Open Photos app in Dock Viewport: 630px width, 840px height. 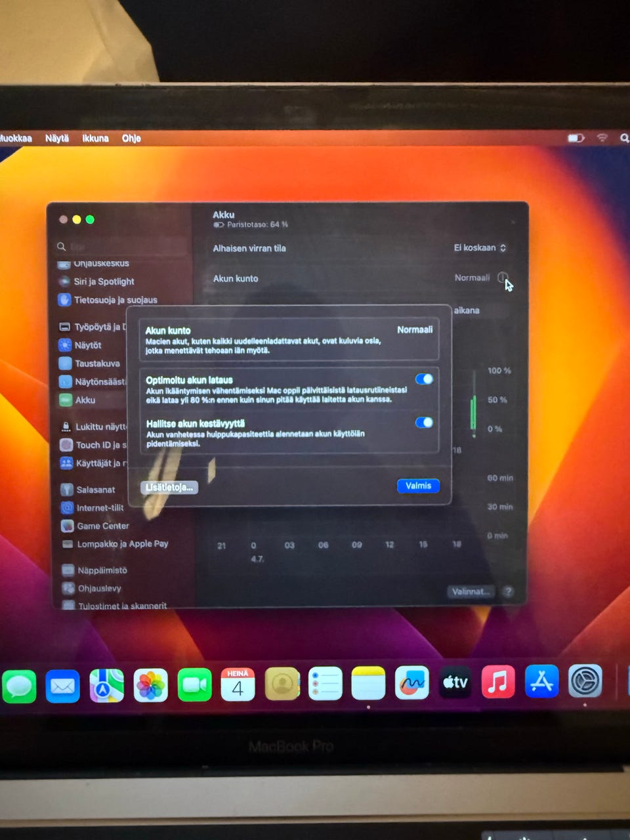click(150, 686)
